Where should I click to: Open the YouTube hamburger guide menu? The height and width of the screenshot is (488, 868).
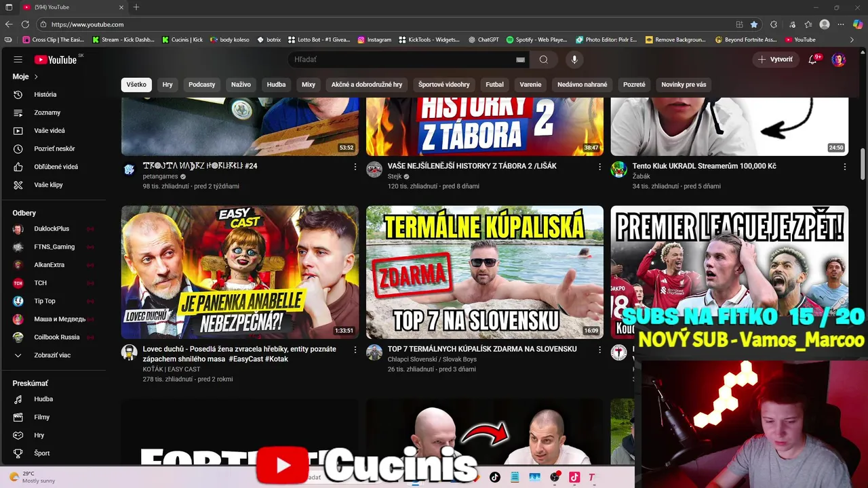coord(18,60)
